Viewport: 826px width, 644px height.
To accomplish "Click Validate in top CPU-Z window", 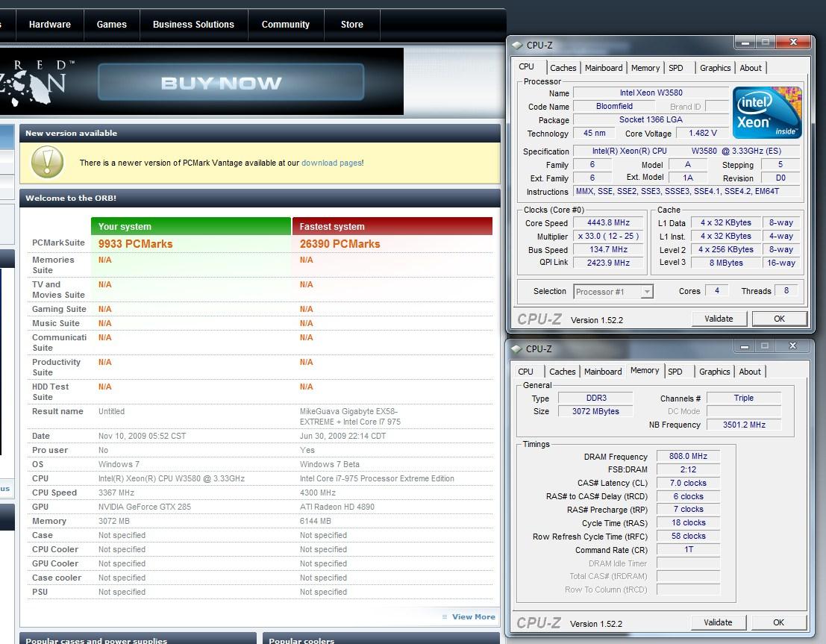I will coord(719,319).
